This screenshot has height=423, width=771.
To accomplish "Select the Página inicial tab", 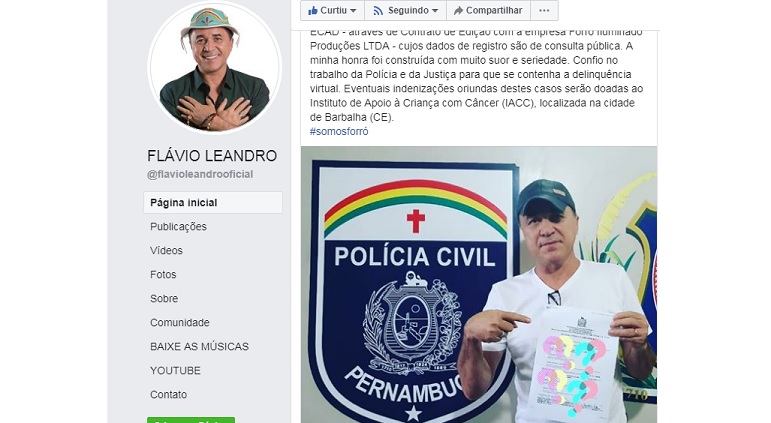I will [x=213, y=203].
